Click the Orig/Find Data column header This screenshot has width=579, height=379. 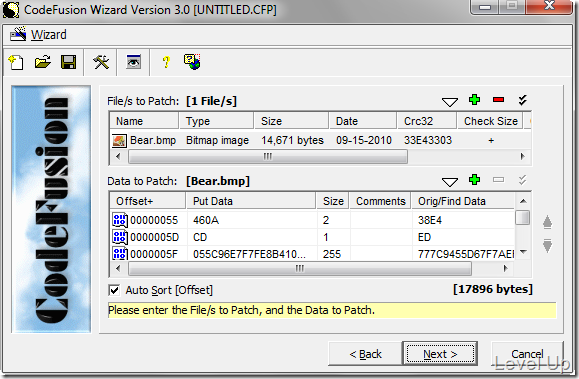463,201
